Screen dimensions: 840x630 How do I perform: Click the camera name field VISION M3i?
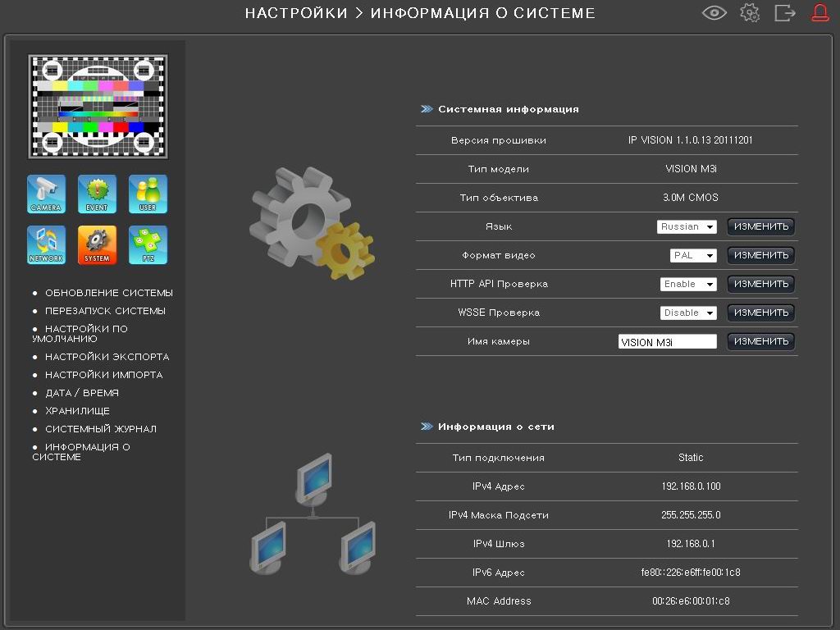pos(668,342)
